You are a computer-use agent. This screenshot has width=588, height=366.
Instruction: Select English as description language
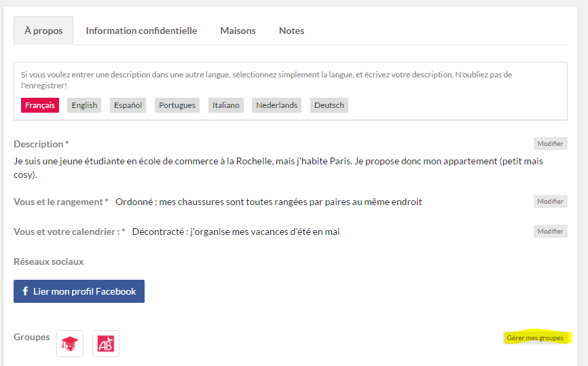click(x=84, y=105)
